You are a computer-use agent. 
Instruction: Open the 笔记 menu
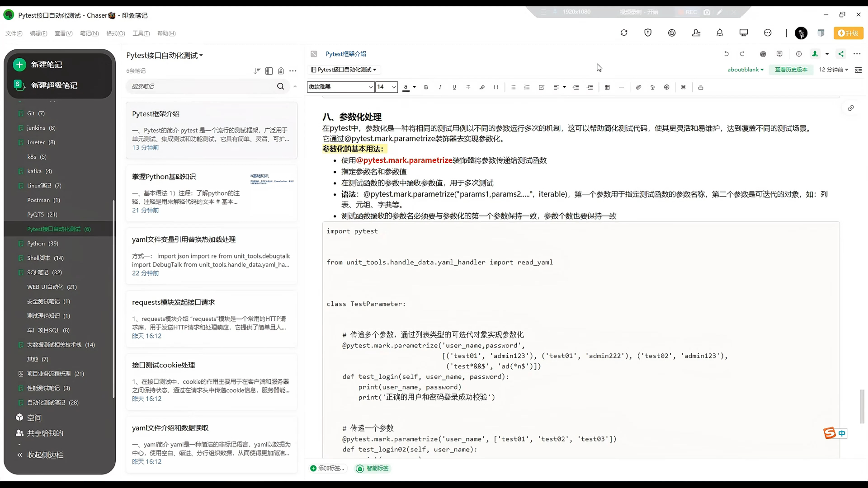[x=89, y=33]
